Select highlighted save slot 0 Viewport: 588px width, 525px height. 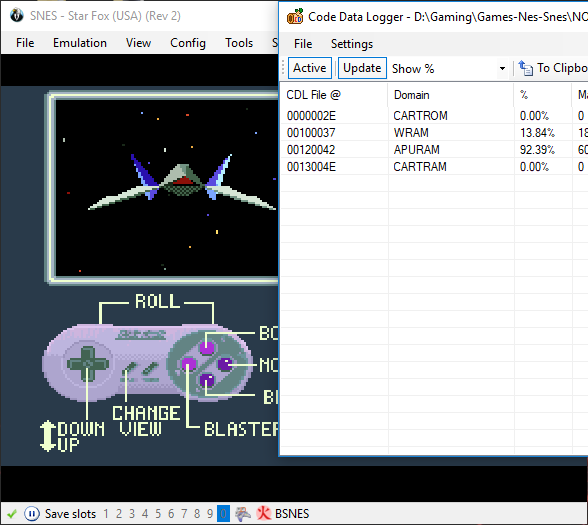coord(223,513)
